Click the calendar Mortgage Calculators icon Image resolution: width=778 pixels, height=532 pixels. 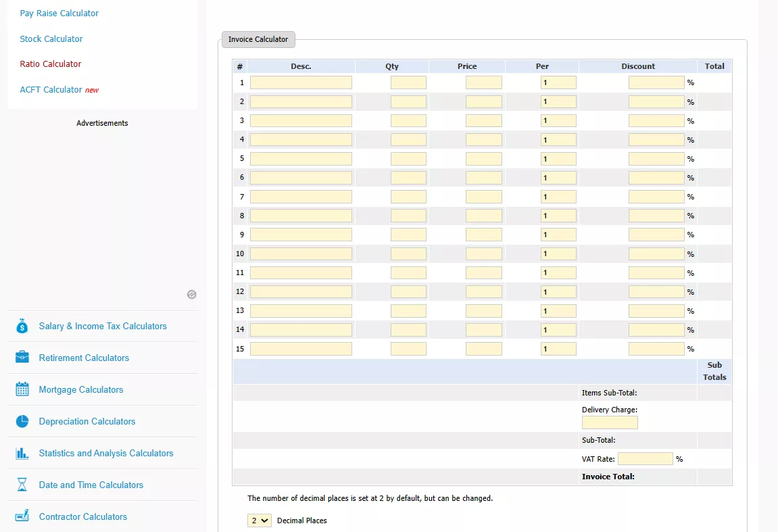coord(22,389)
